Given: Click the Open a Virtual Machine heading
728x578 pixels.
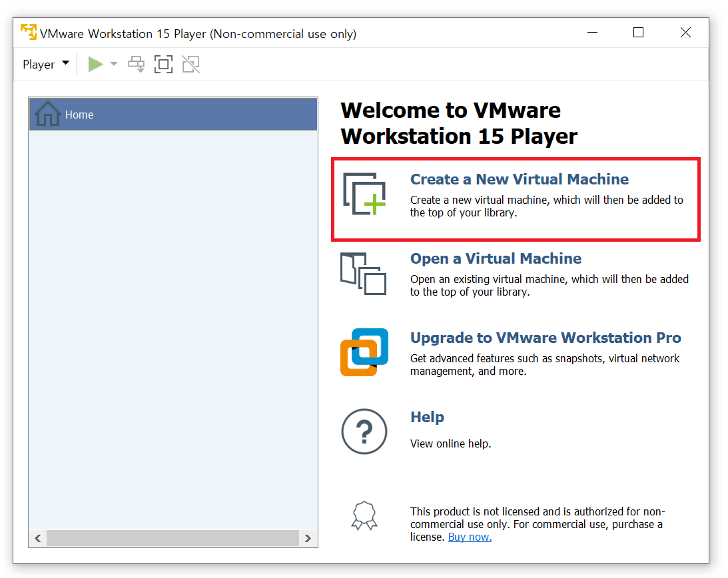Looking at the screenshot, I should click(496, 258).
